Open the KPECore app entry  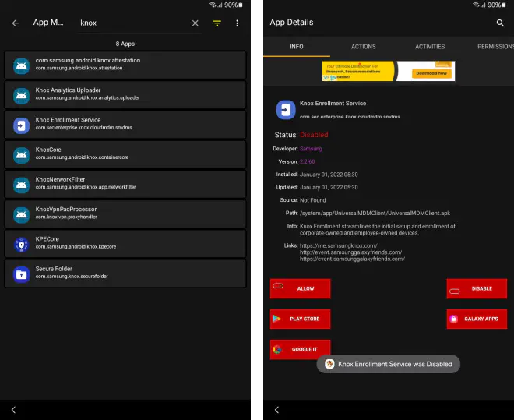click(125, 244)
